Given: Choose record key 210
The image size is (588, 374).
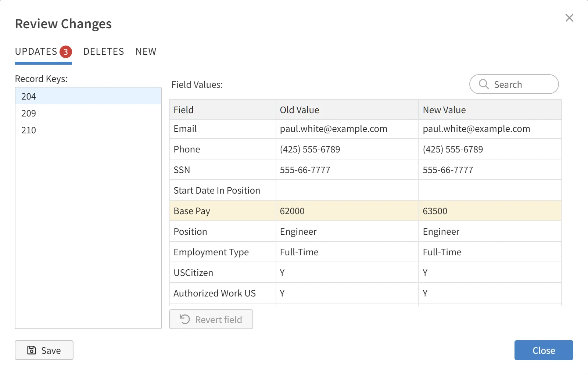Looking at the screenshot, I should point(29,130).
